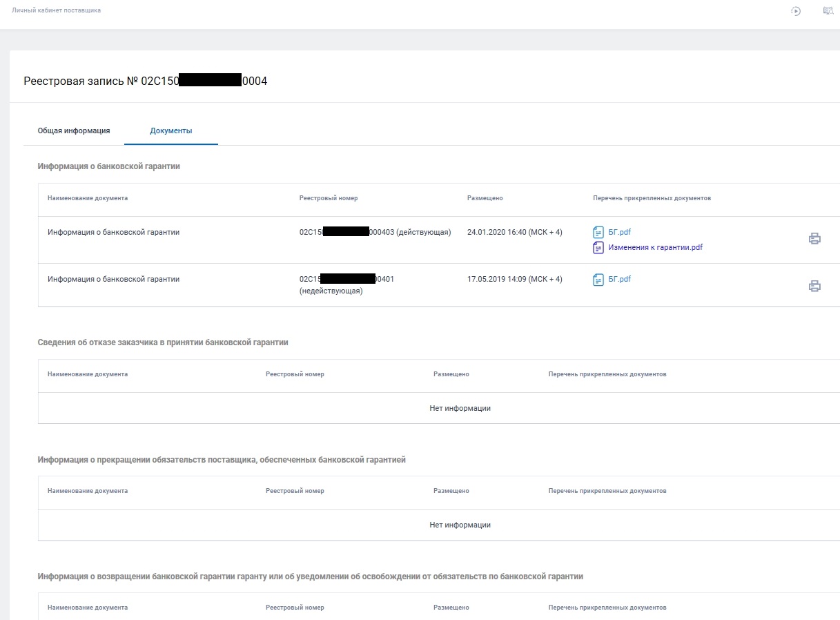
Task: Click Размещено column header in bank guarantee table
Action: [485, 198]
